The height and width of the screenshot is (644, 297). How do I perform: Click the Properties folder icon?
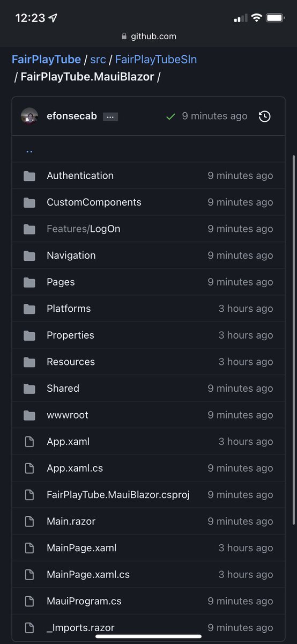coord(29,335)
